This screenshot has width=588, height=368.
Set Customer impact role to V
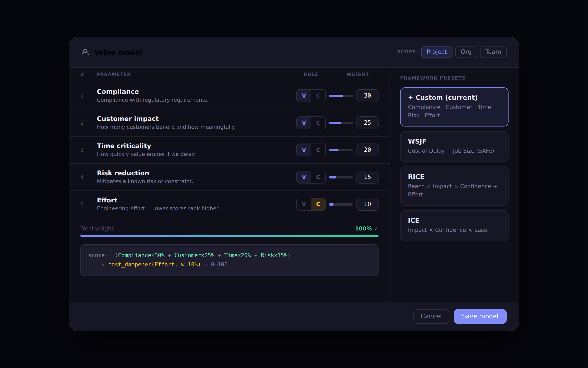tap(304, 123)
